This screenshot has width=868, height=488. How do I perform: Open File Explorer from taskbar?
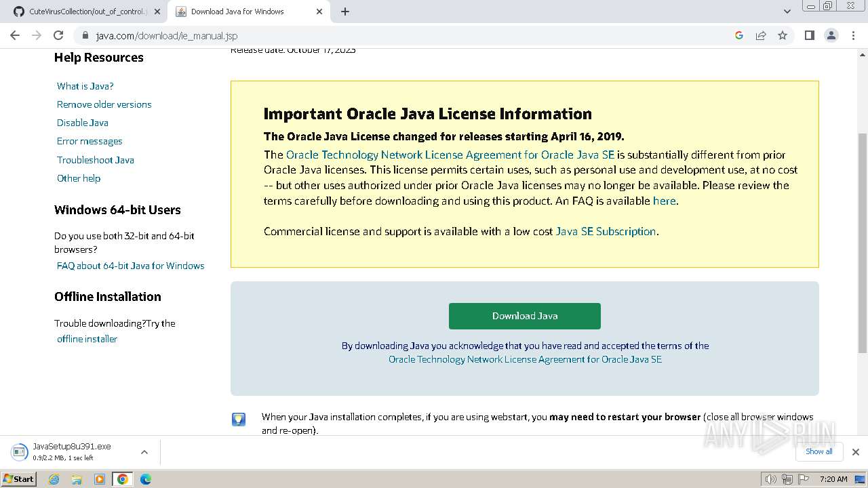(77, 479)
